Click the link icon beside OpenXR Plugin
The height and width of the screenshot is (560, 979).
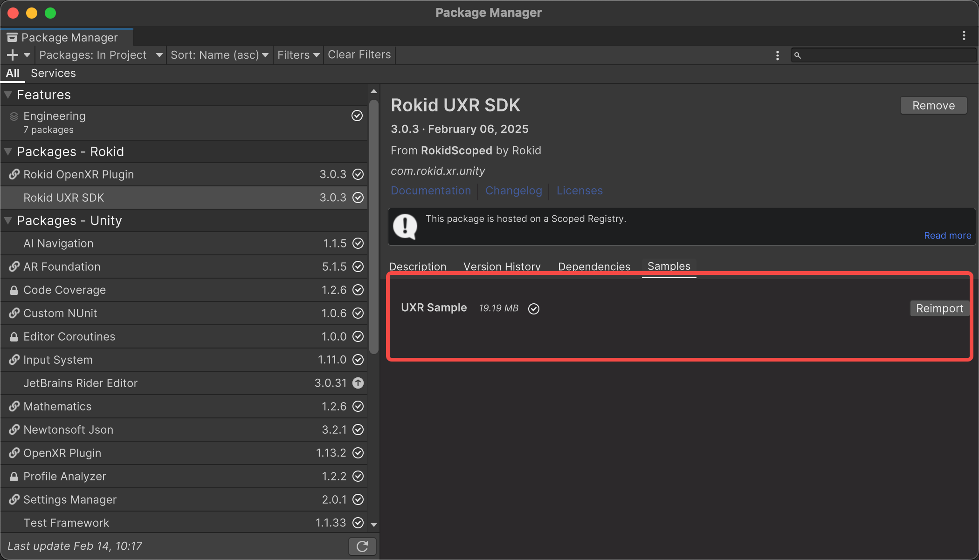pyautogui.click(x=14, y=453)
